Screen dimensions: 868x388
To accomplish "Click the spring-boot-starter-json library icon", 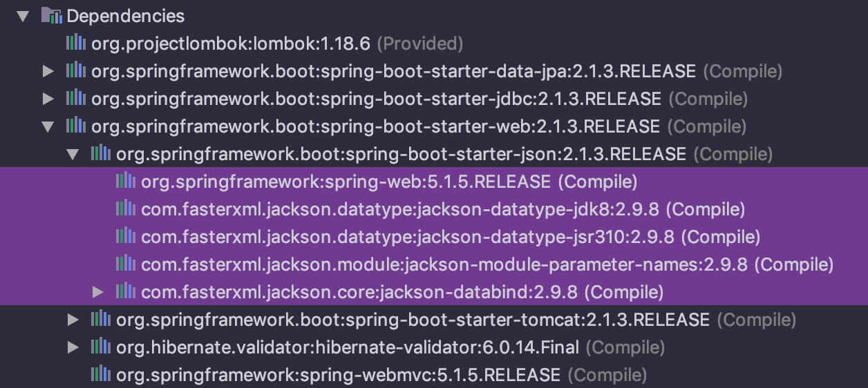I will [x=101, y=154].
